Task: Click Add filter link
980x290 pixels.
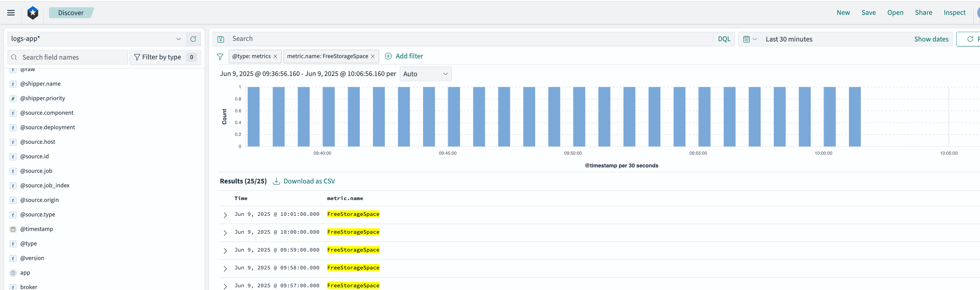Action: 409,56
